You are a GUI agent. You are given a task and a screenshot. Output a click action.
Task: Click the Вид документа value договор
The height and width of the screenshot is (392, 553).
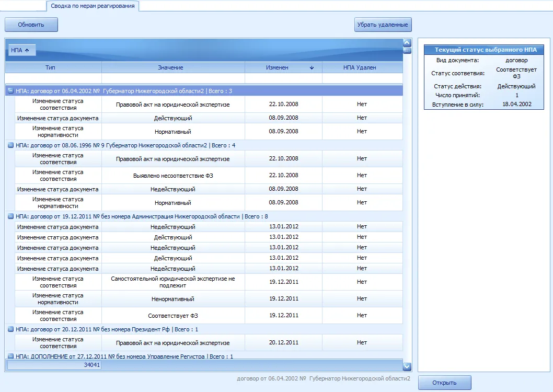[516, 60]
